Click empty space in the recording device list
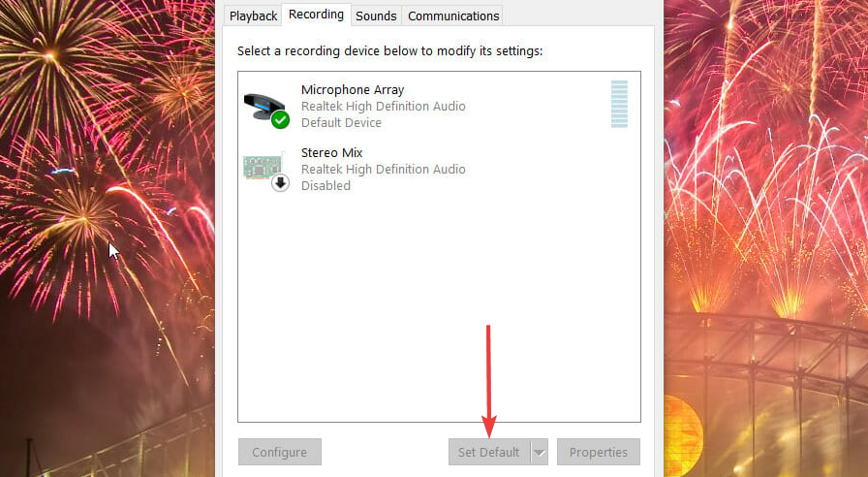This screenshot has height=477, width=868. [439, 304]
